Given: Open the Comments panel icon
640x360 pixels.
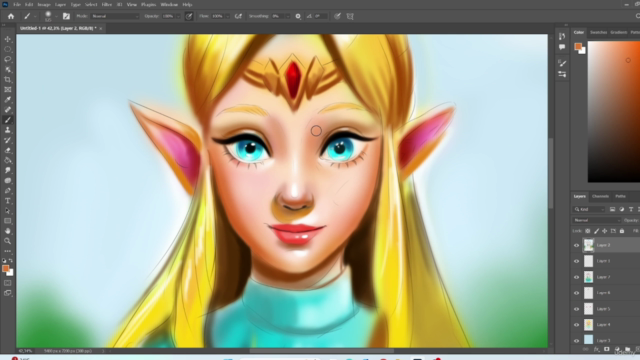Looking at the screenshot, I should [562, 47].
